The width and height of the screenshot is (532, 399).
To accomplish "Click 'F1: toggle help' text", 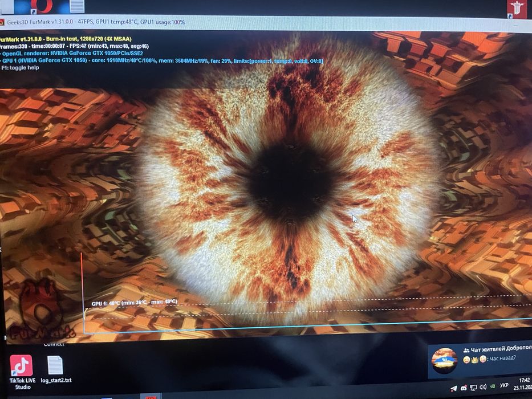I will pyautogui.click(x=20, y=67).
